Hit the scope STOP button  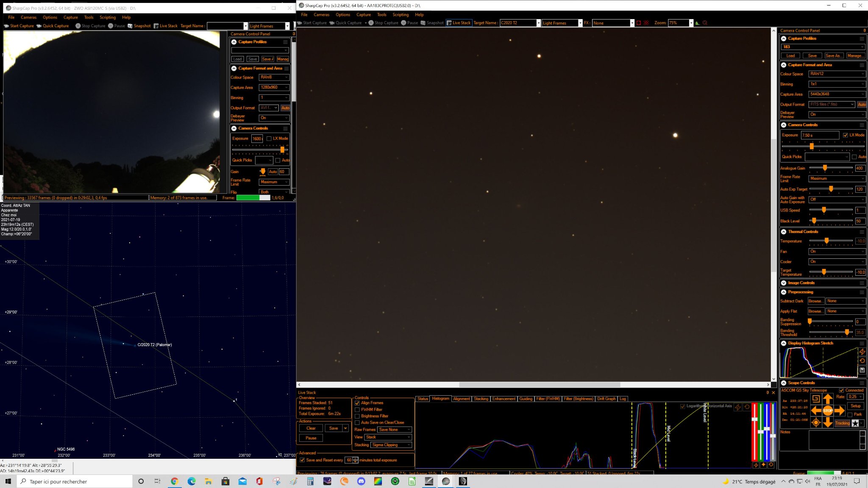pos(827,410)
